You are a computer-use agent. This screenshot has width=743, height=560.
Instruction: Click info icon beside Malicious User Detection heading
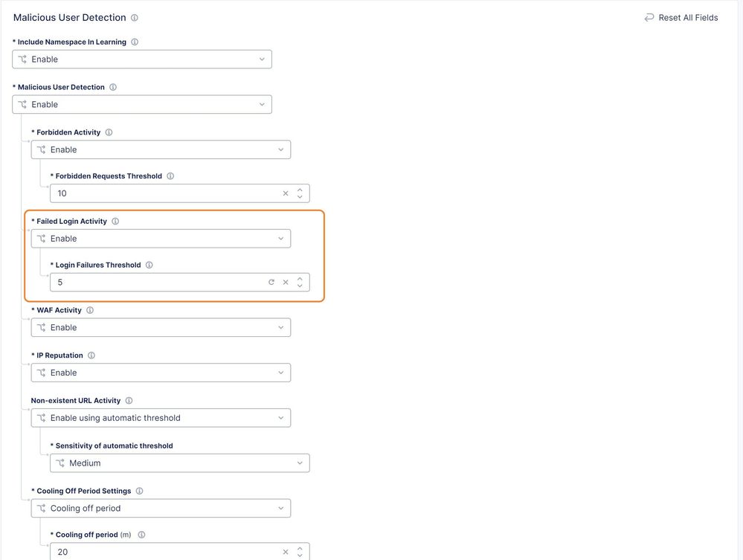pyautogui.click(x=135, y=18)
